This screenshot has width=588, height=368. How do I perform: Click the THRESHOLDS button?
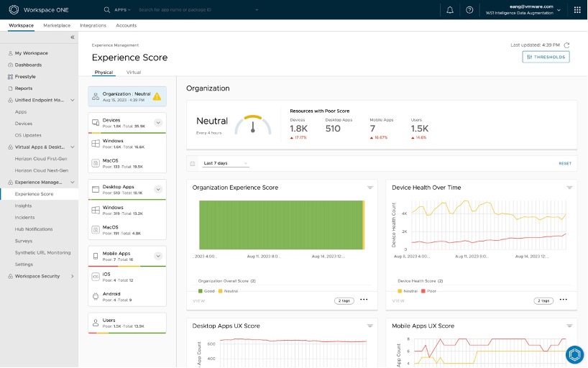(546, 57)
